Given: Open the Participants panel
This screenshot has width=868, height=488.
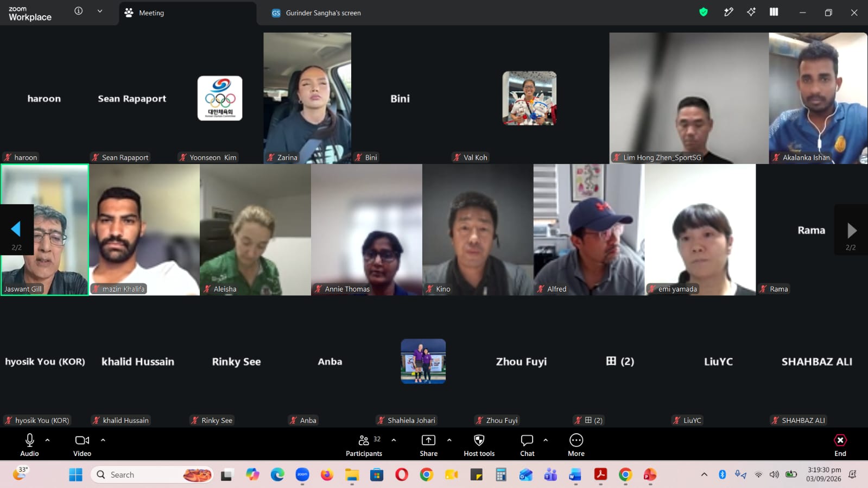Looking at the screenshot, I should tap(364, 445).
